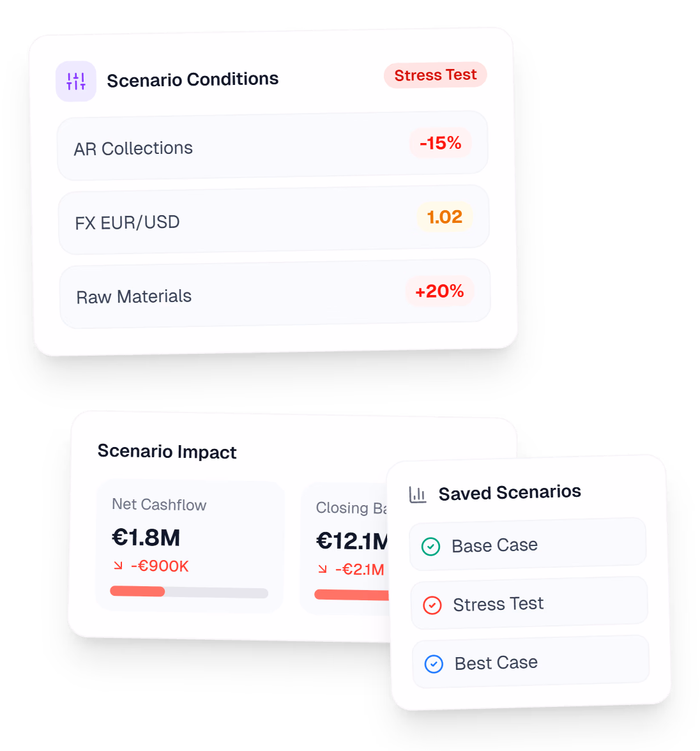Click the +20% value on Raw Materials
This screenshot has width=700, height=751.
(x=439, y=292)
